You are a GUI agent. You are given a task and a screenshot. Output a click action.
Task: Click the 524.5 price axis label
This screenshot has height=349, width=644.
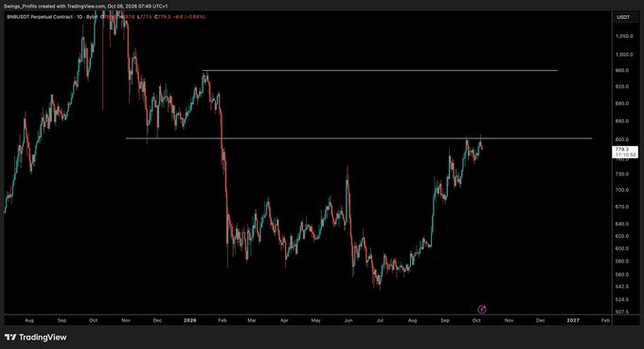[622, 300]
